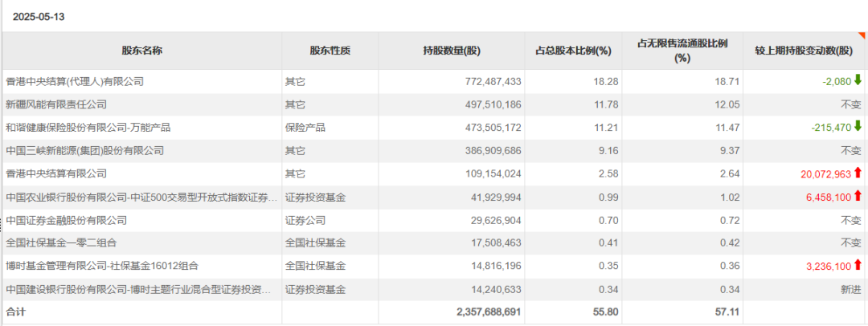Screen dimensions: 868x326
Task: Click change value -2,080
Action: pyautogui.click(x=837, y=81)
